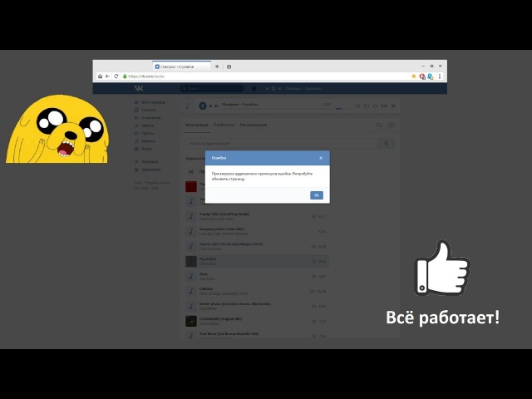Click the shuffle-all icon above the track list
The height and width of the screenshot is (399, 532).
coord(191,172)
